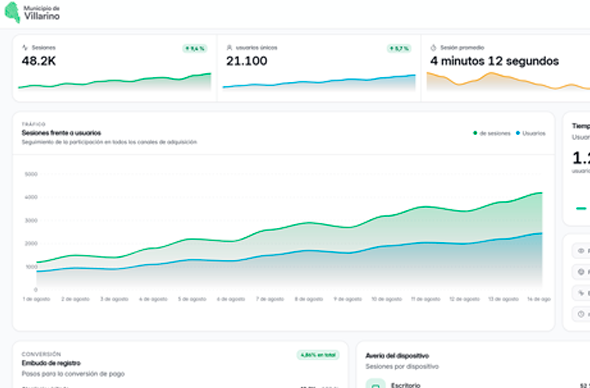Image resolution: width=590 pixels, height=388 pixels.
Task: Click the Escritorio device row label
Action: pos(406,385)
